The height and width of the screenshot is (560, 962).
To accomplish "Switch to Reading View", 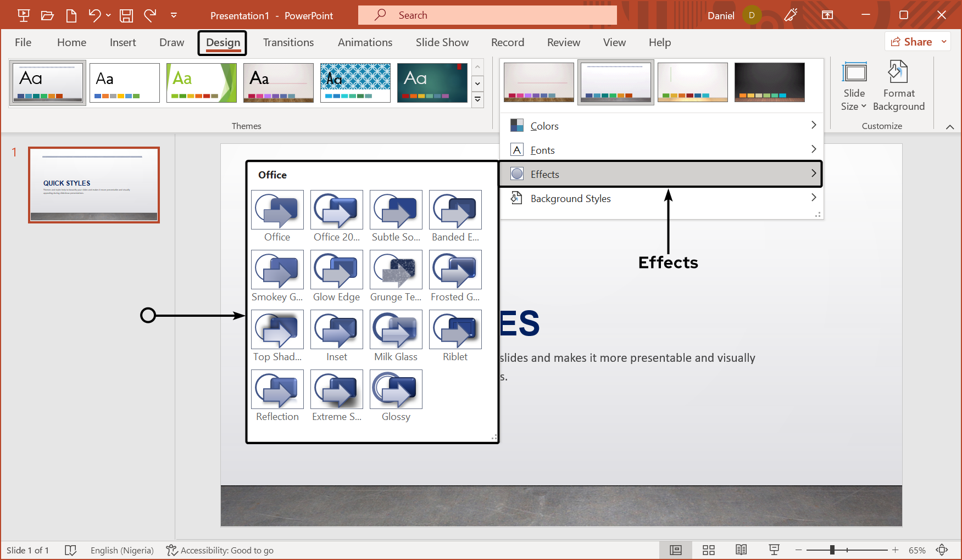I will coord(741,550).
